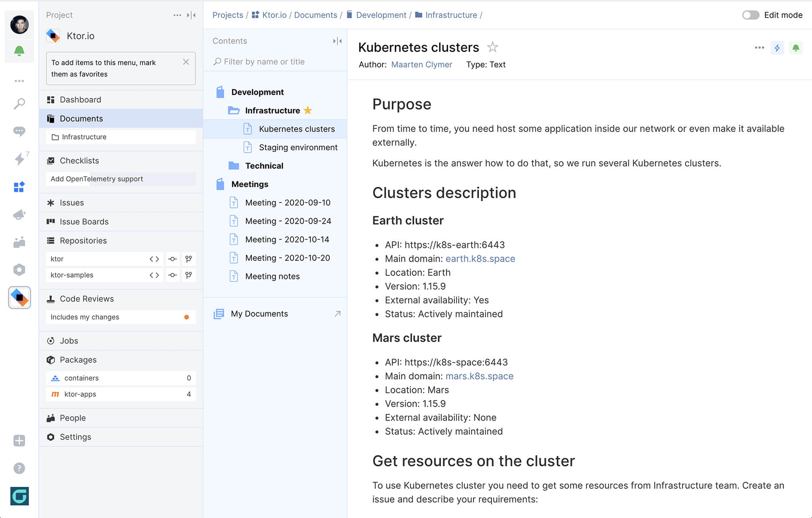Star the Kubernetes clusters document
Screen dimensions: 812x518
(492, 47)
